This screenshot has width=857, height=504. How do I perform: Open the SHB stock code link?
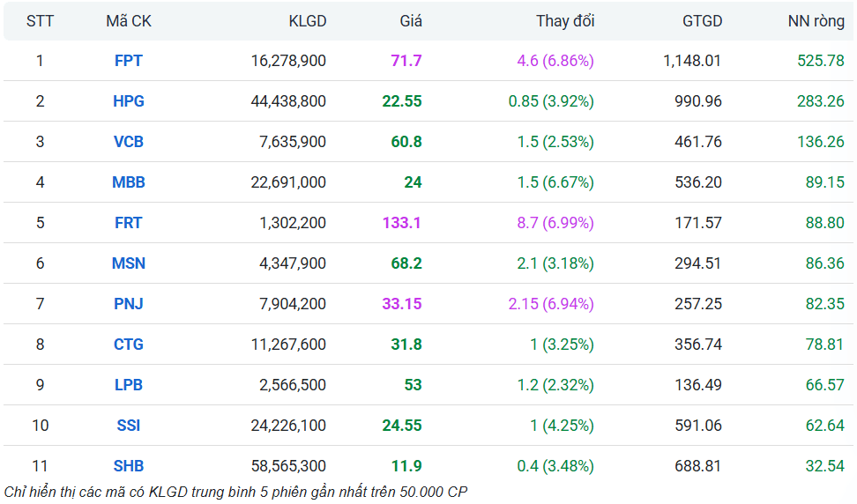[x=129, y=466]
